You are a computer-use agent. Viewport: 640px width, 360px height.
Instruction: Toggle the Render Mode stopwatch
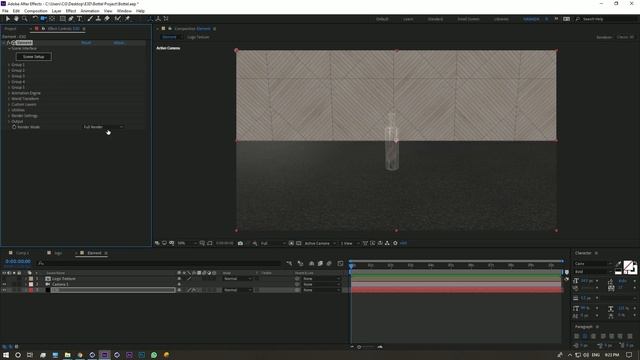pyautogui.click(x=14, y=127)
